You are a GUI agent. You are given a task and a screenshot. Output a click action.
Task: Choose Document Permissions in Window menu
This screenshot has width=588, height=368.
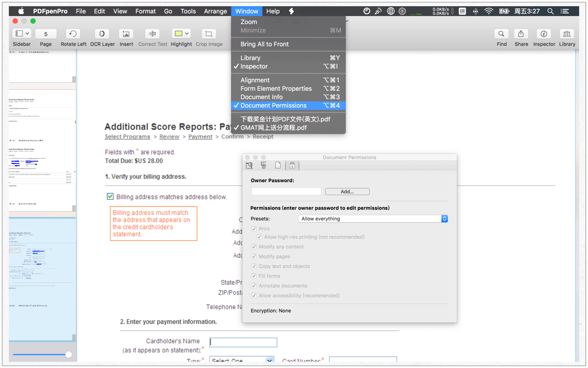[x=288, y=105]
